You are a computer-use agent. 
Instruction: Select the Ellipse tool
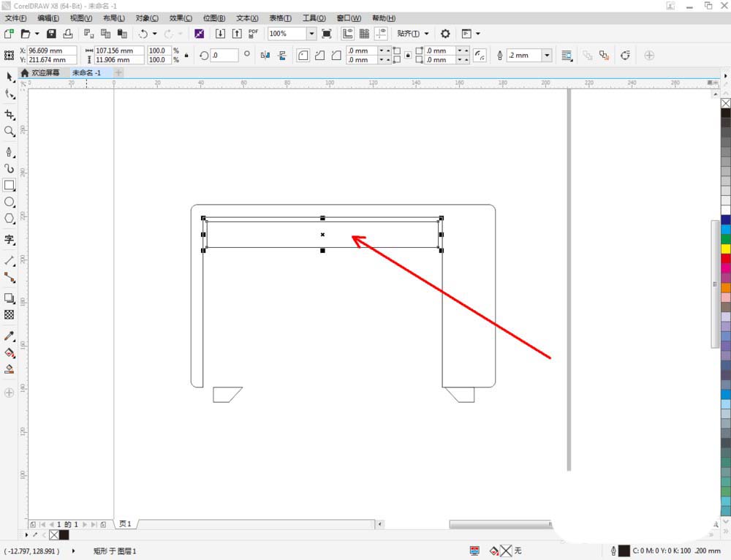click(10, 202)
